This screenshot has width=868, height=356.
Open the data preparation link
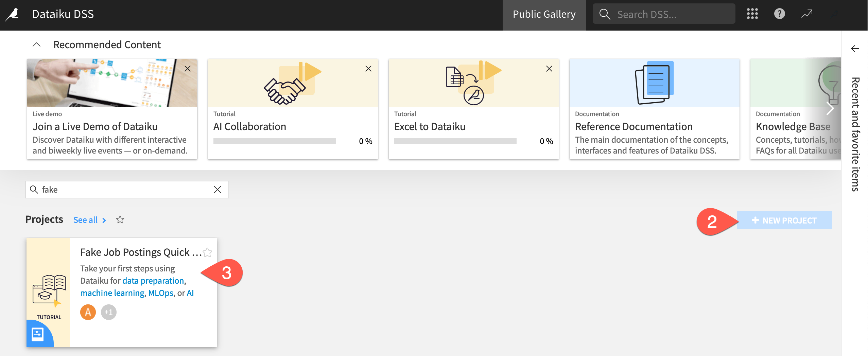(153, 281)
